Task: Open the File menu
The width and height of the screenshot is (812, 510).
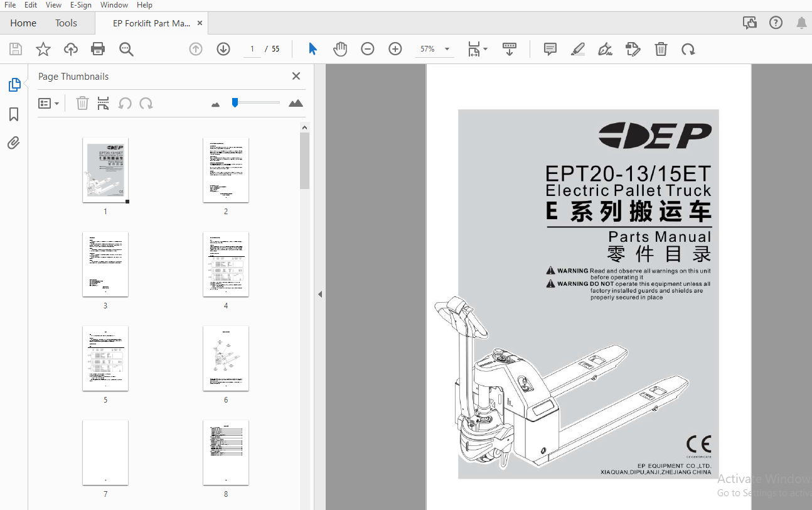Action: (x=10, y=5)
